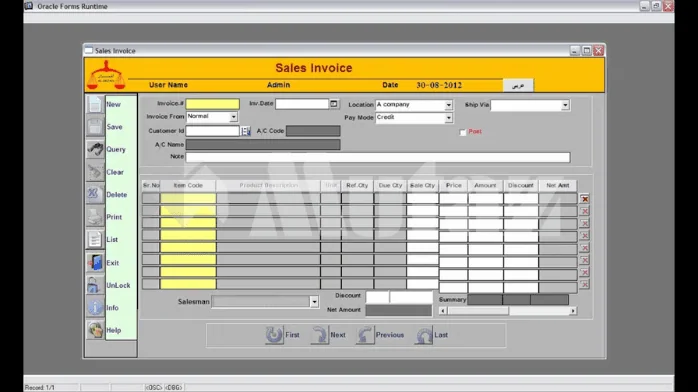Image resolution: width=698 pixels, height=392 pixels.
Task: Delete the first item row with X
Action: (x=584, y=199)
